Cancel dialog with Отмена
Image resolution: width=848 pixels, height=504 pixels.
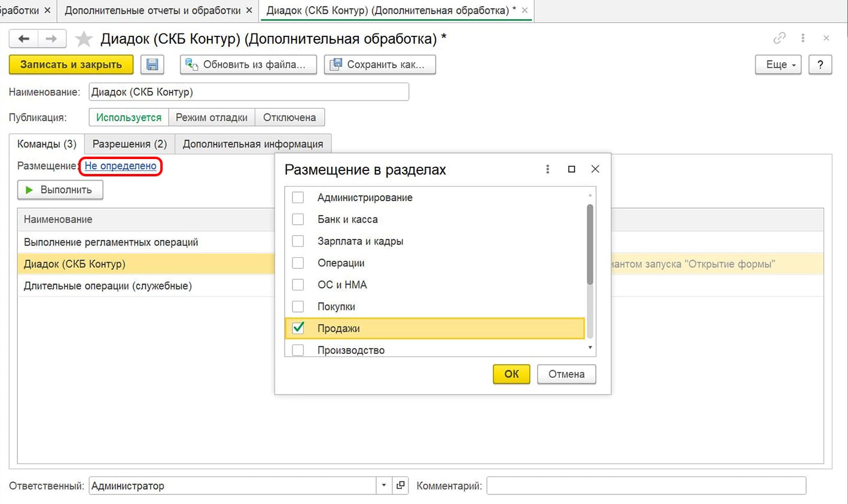pyautogui.click(x=566, y=374)
